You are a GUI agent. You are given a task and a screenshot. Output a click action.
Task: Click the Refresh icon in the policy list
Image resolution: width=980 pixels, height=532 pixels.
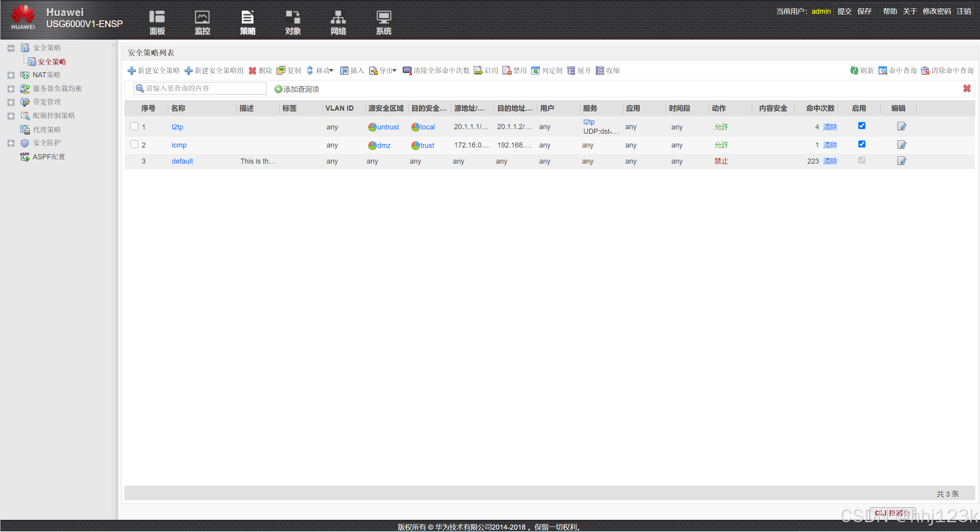point(854,71)
